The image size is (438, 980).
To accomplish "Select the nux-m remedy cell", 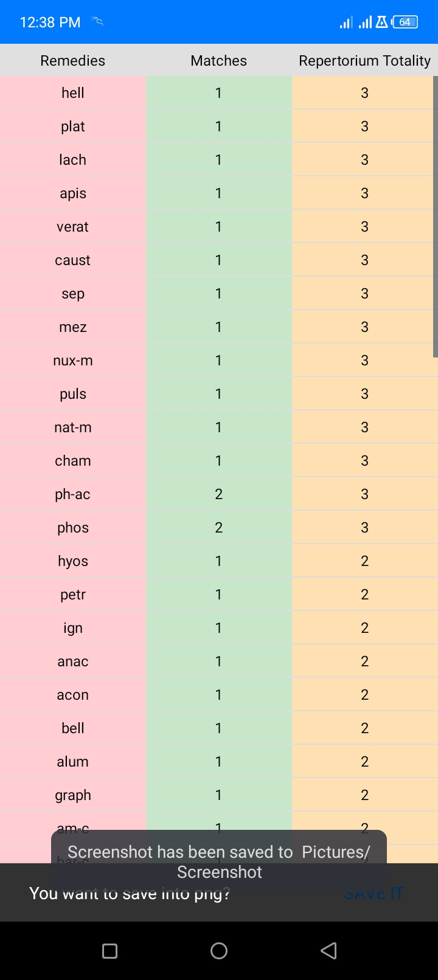I will pos(73,361).
